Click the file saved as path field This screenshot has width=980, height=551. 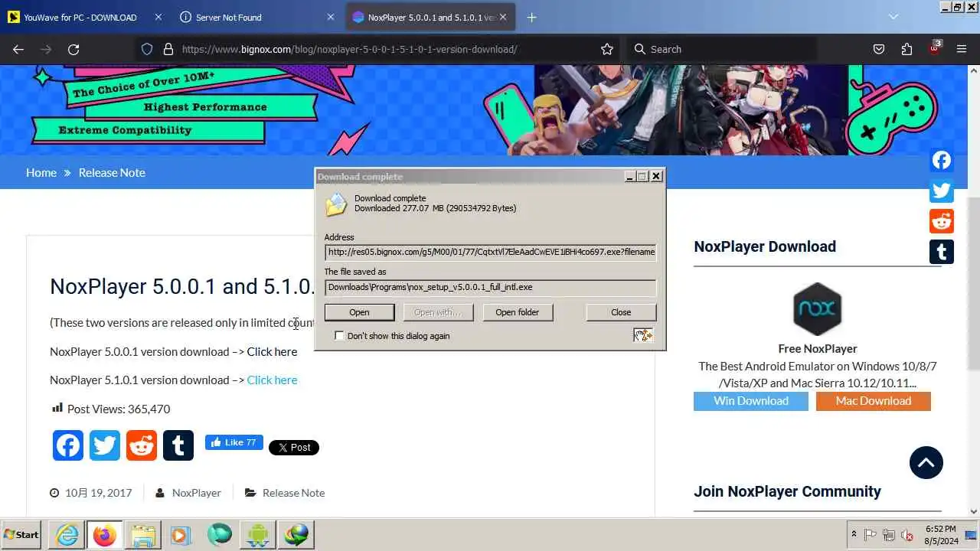point(490,287)
